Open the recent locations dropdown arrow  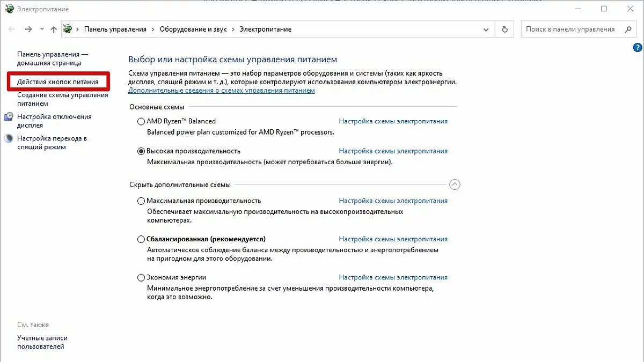click(41, 29)
